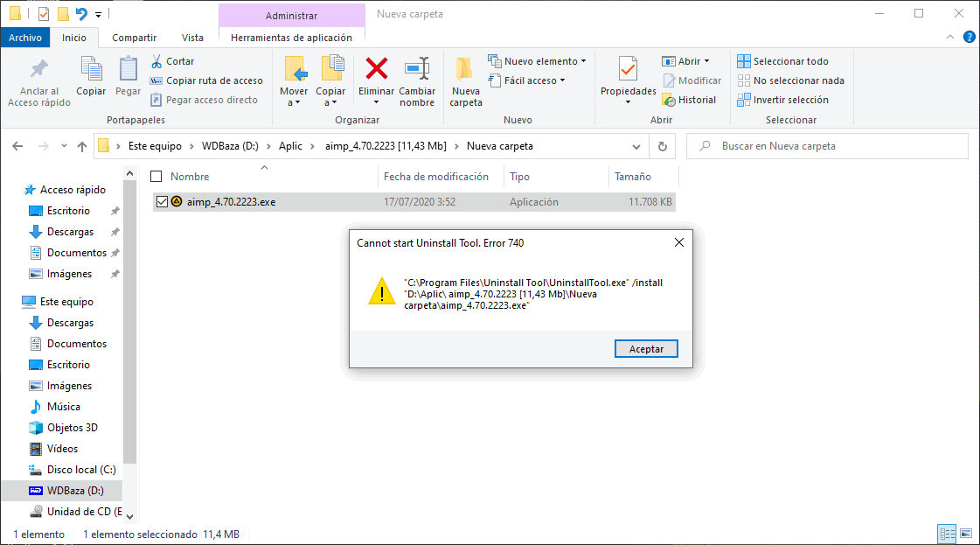Viewport: 980px width, 545px height.
Task: Click Seleccionar todo
Action: 783,61
